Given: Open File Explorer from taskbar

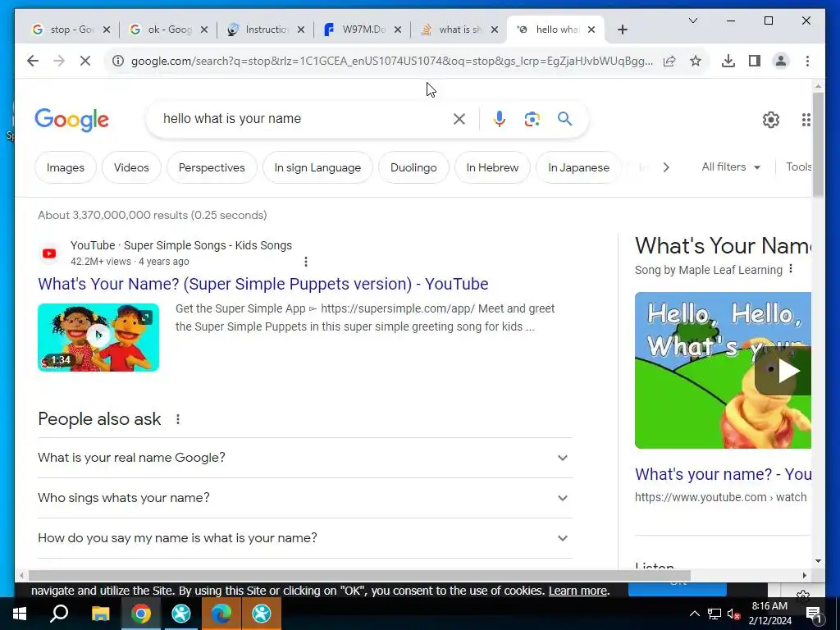Looking at the screenshot, I should (100, 614).
